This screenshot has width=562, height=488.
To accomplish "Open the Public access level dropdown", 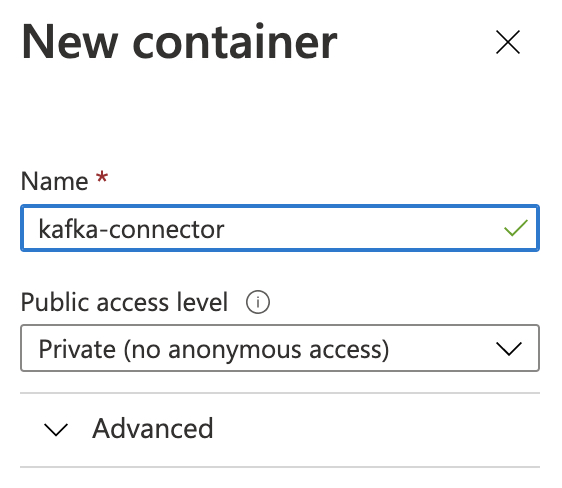I will click(x=280, y=348).
